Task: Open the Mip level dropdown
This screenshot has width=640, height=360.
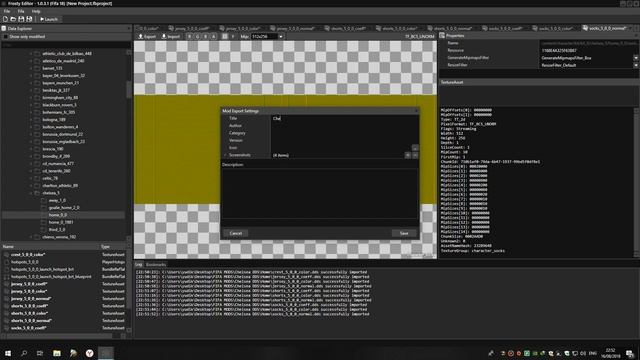Action: (x=281, y=36)
